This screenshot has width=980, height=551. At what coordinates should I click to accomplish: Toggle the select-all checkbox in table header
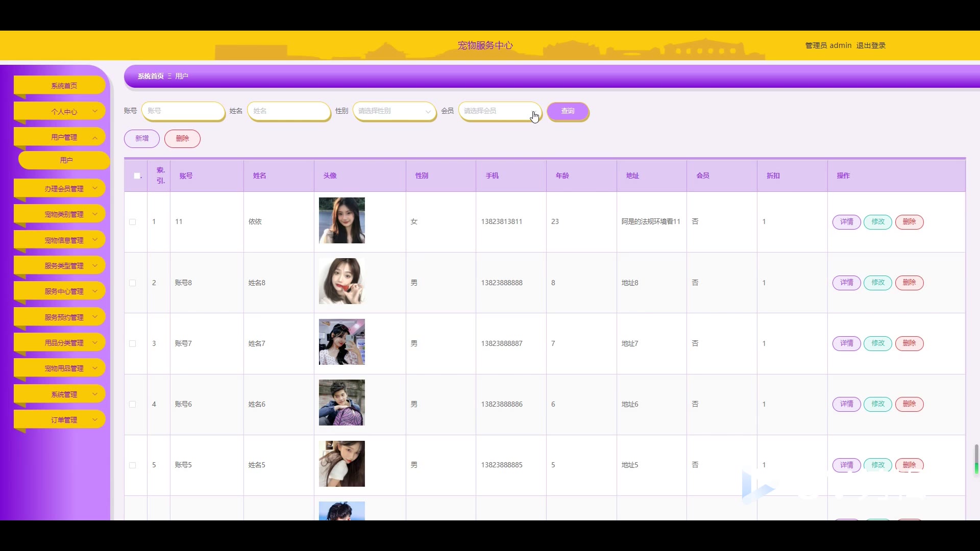coord(137,176)
